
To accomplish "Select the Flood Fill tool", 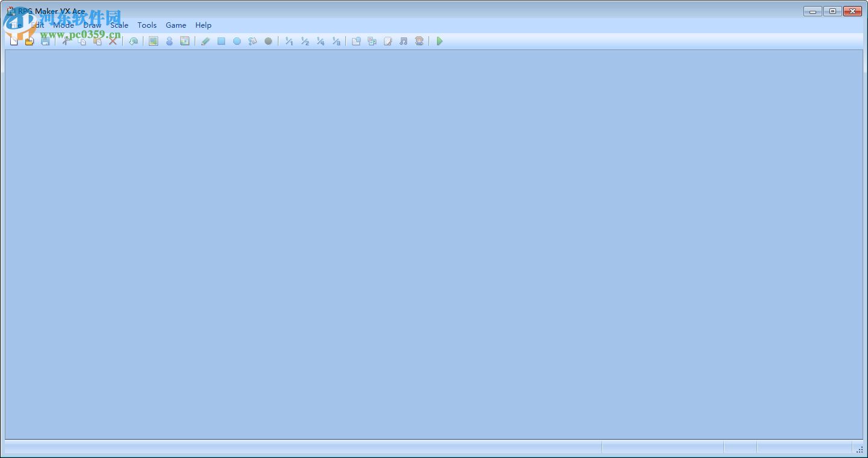I will (x=253, y=41).
